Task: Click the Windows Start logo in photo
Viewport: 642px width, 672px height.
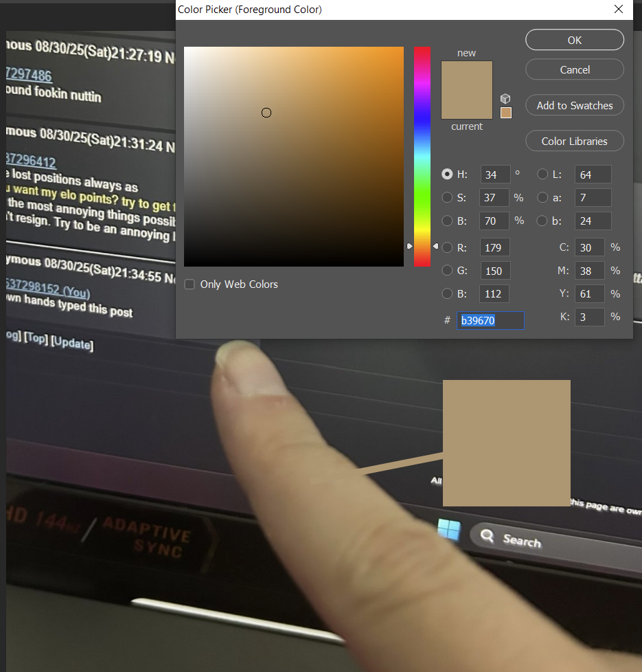Action: 449,529
